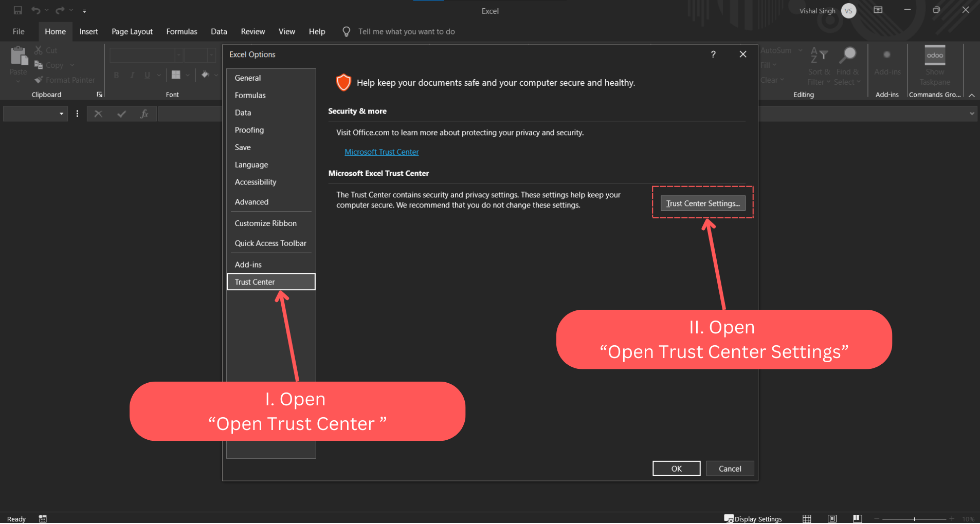This screenshot has width=980, height=524.
Task: Click the Fill Color bucket icon
Action: tap(206, 75)
